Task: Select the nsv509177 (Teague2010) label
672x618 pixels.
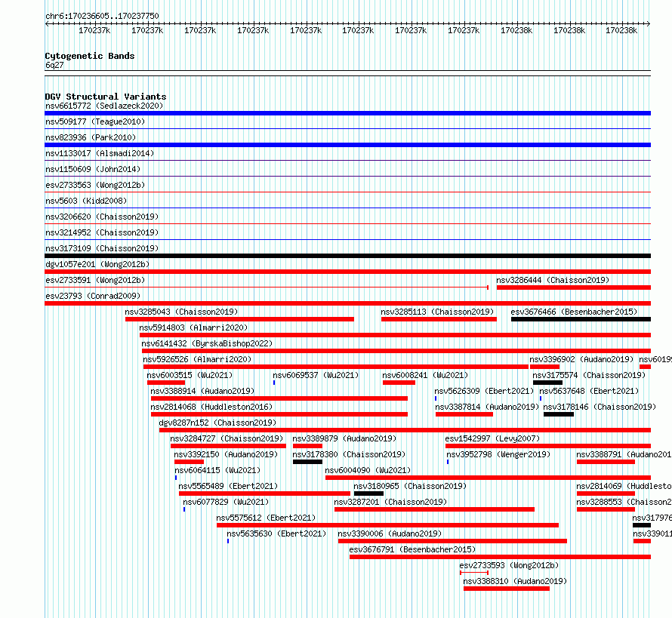Action: tap(95, 121)
